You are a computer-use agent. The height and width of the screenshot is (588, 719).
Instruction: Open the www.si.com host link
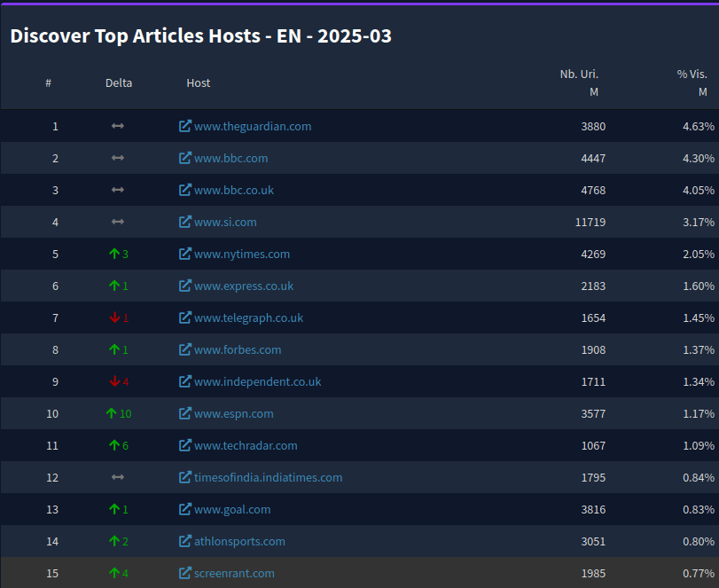225,222
